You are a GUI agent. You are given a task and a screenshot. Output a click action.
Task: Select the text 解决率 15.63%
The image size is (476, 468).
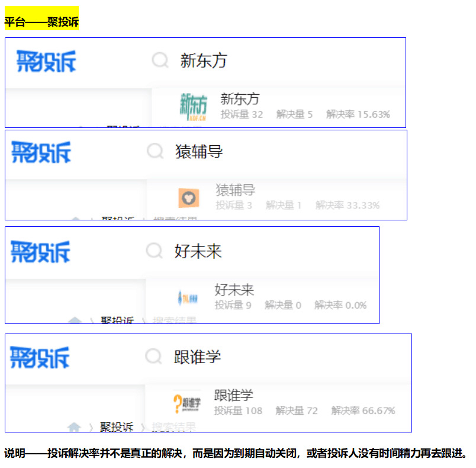point(358,114)
